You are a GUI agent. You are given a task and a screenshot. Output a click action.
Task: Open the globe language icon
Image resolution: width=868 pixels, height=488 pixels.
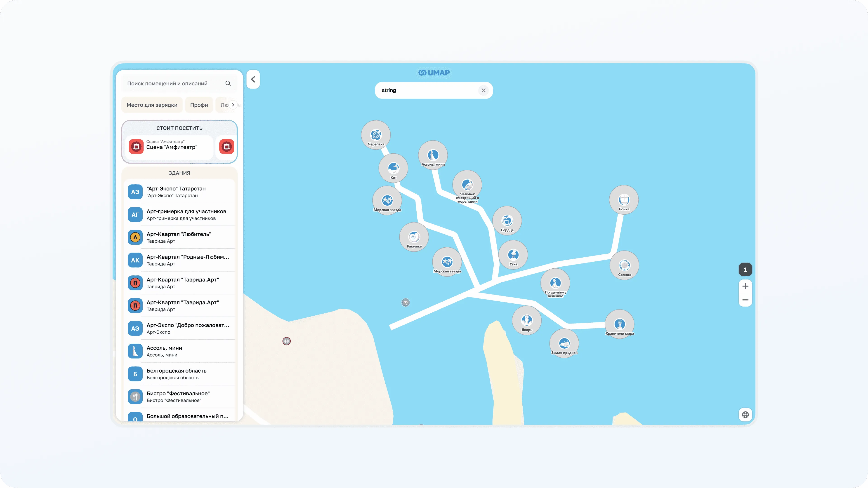coord(745,415)
